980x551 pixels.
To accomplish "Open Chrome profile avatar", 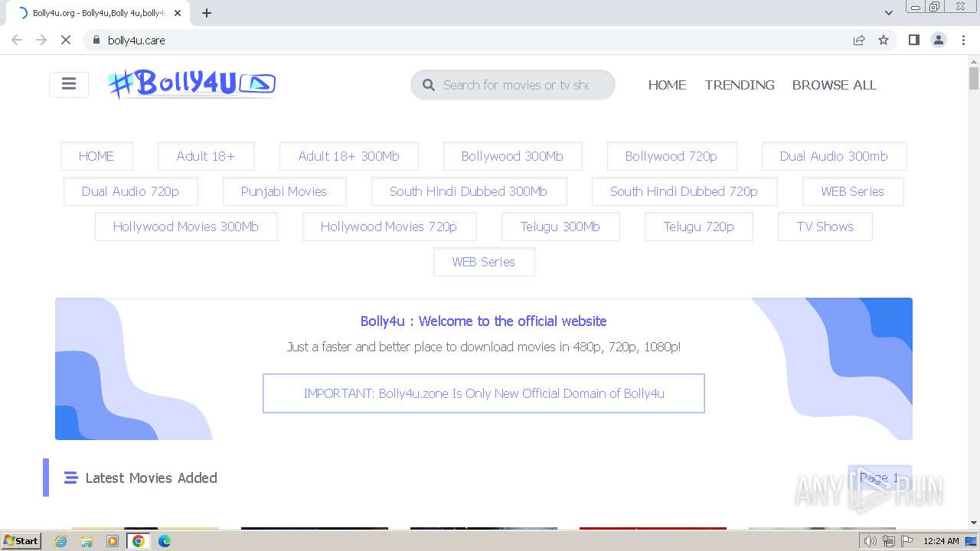I will (939, 40).
